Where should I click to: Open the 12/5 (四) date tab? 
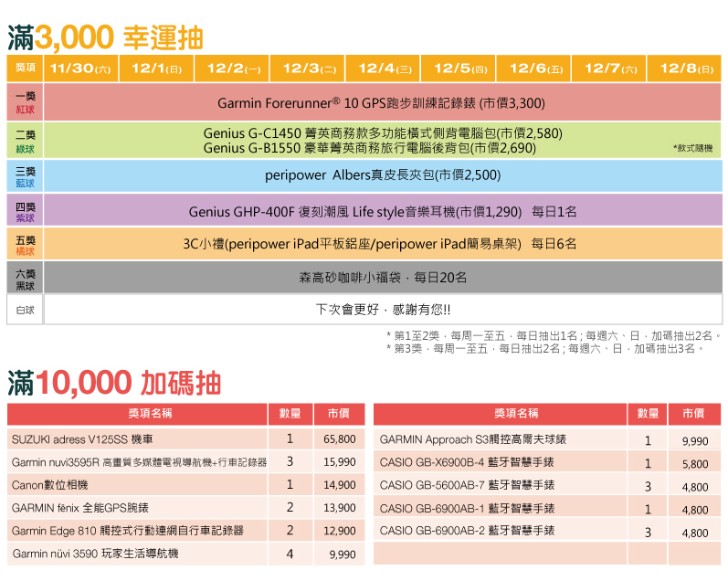click(x=459, y=69)
